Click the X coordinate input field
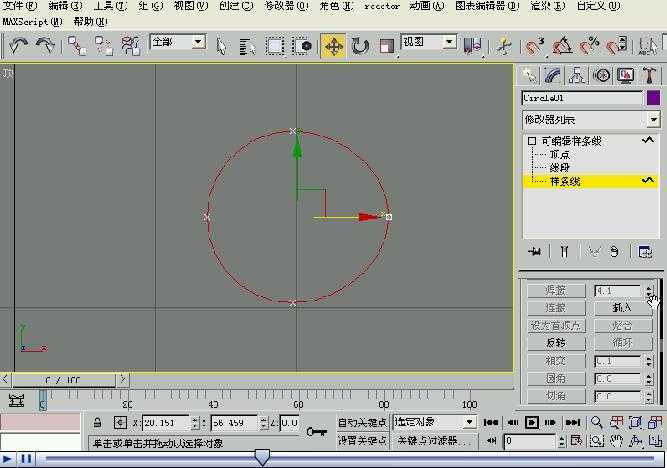The height and width of the screenshot is (468, 667). tap(166, 423)
